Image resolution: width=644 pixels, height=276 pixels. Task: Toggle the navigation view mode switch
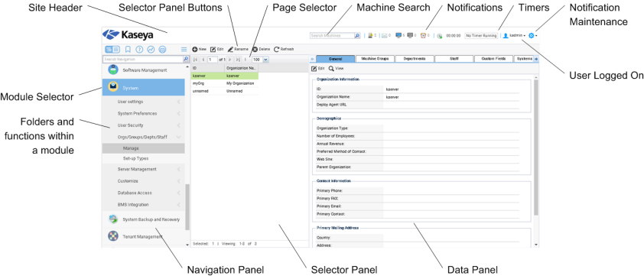point(112,49)
